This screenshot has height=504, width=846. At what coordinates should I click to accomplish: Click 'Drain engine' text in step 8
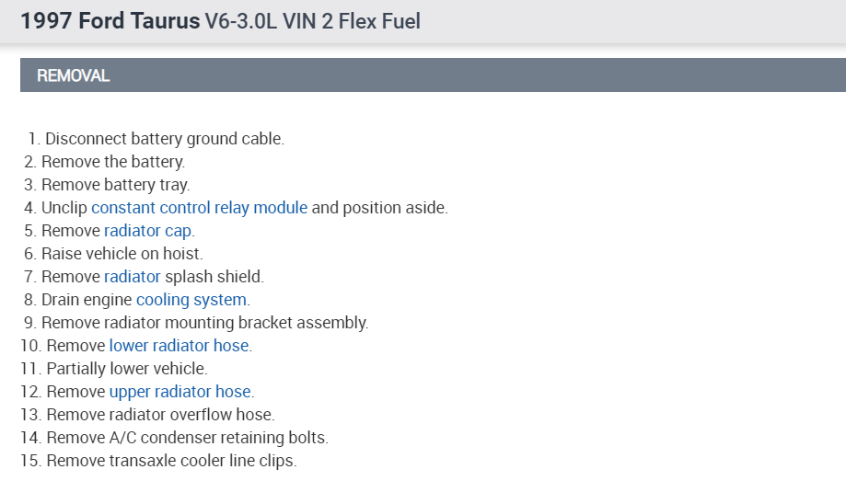(87, 300)
